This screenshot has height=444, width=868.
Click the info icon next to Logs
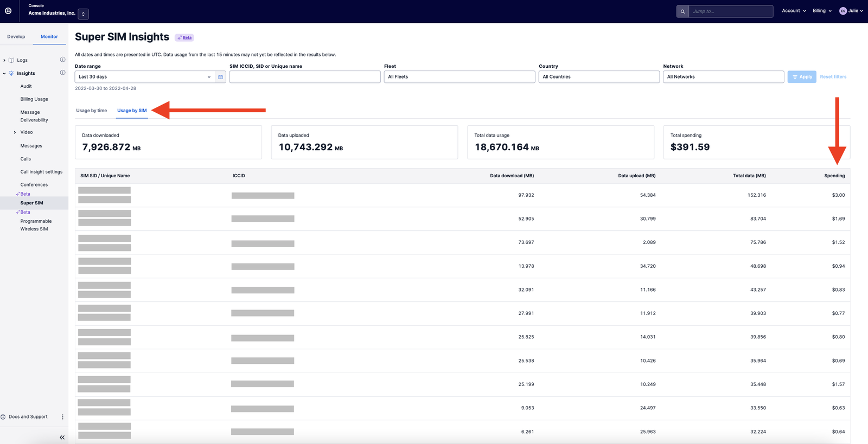coord(62,60)
